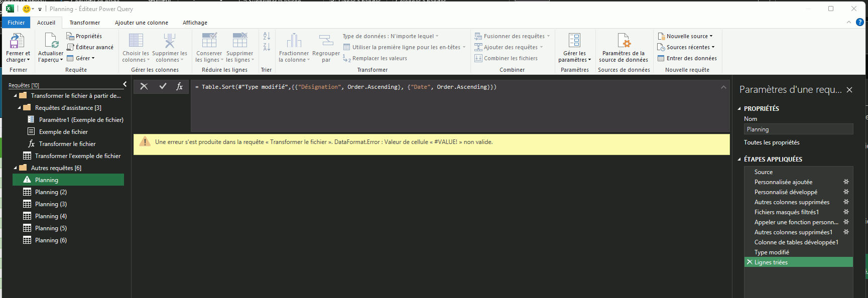Viewport: 868px width, 298px height.
Task: Open the Gérer dropdown
Action: click(81, 58)
